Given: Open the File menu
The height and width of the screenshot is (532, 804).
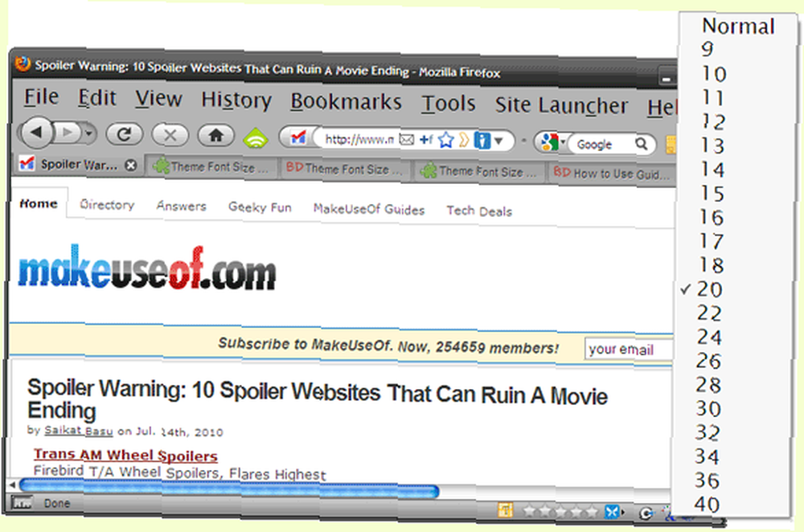Looking at the screenshot, I should coord(42,97).
